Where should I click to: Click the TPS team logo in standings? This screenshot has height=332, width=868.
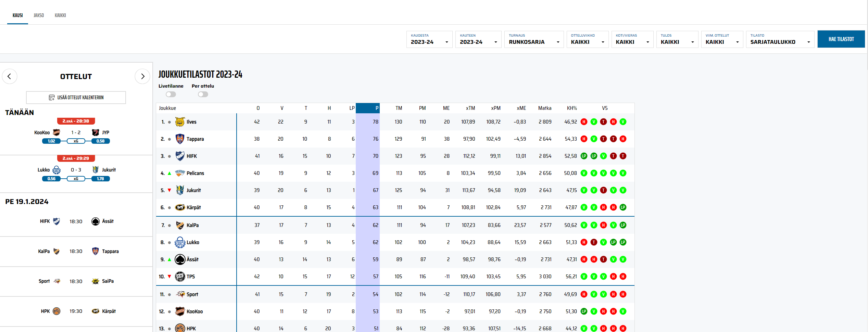[x=180, y=277]
